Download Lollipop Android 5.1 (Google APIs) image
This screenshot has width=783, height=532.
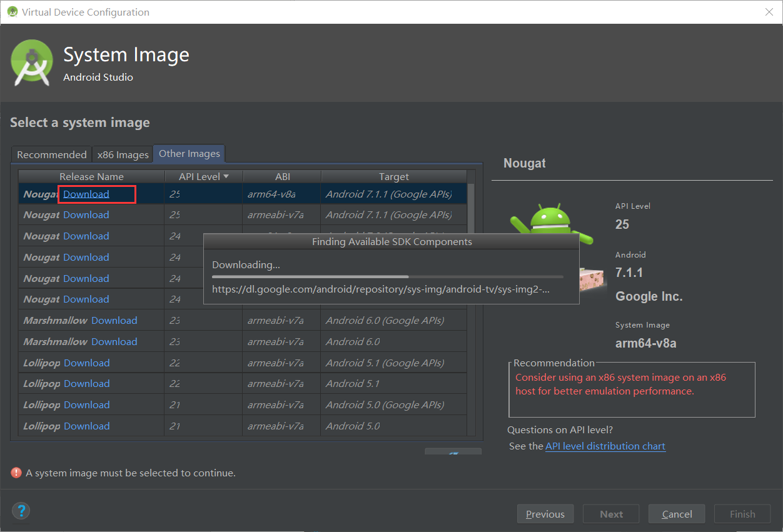(x=87, y=363)
